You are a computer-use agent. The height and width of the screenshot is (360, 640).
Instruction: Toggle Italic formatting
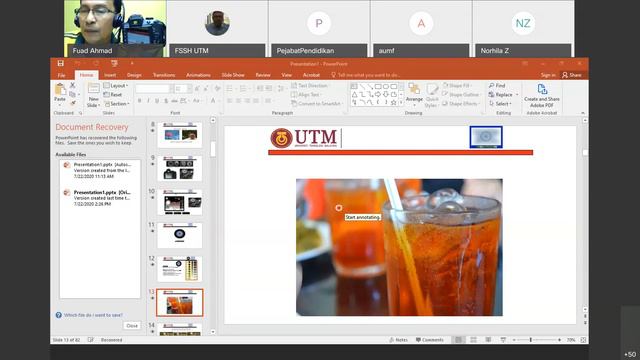pyautogui.click(x=148, y=100)
